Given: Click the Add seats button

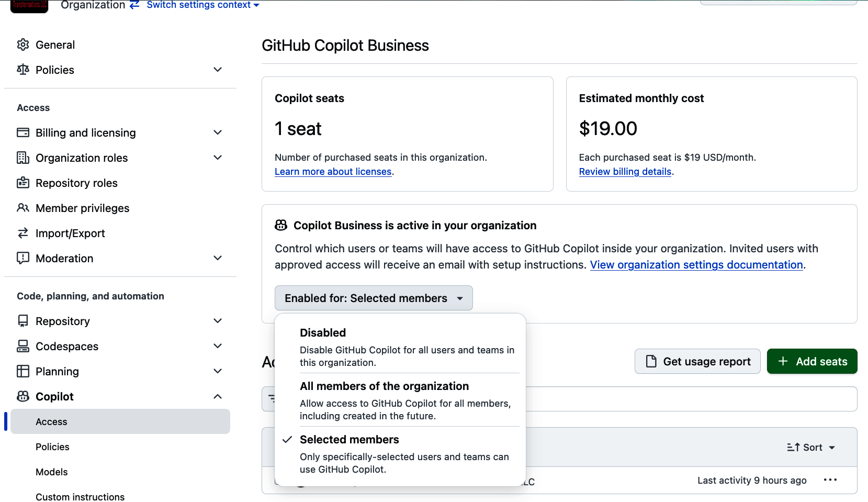Looking at the screenshot, I should coord(811,361).
